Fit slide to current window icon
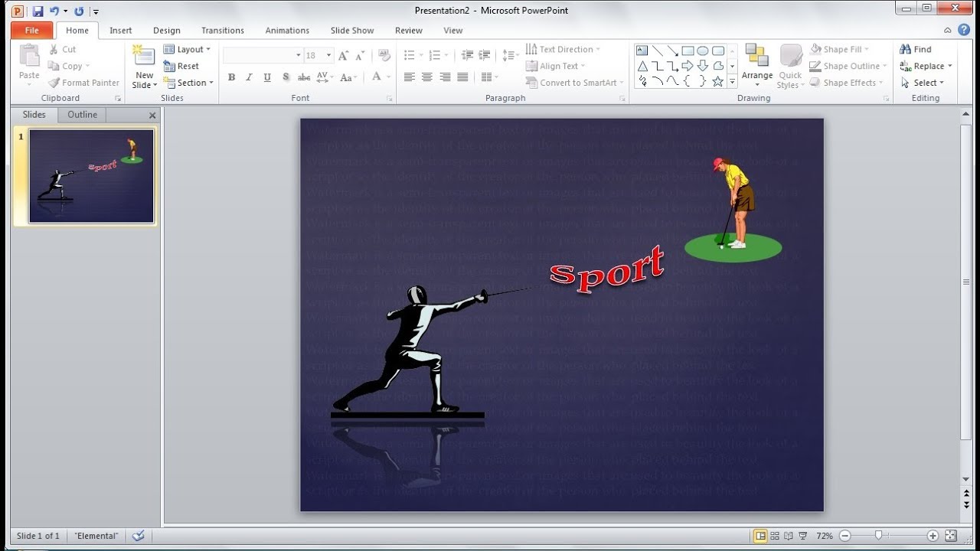This screenshot has width=980, height=551. click(x=951, y=536)
